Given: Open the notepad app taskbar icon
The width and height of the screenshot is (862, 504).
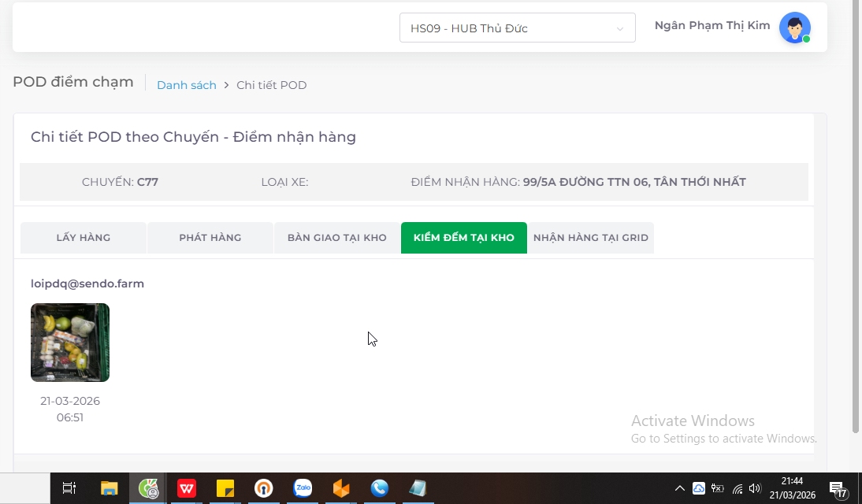Looking at the screenshot, I should (x=418, y=488).
